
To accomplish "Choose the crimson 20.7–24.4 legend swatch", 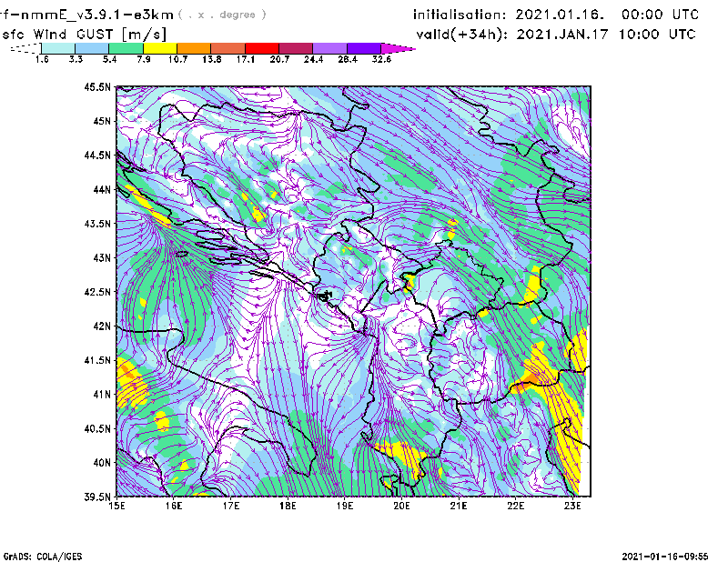I will click(296, 48).
